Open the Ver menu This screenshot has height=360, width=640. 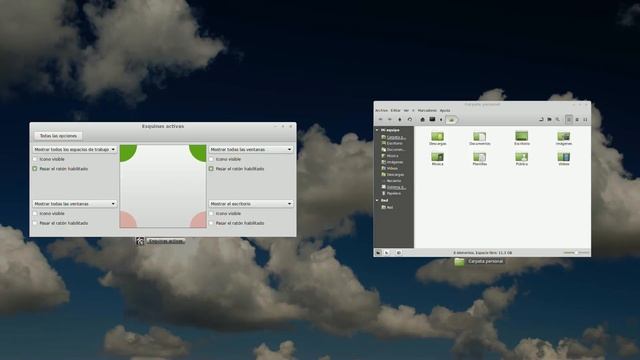click(x=406, y=110)
